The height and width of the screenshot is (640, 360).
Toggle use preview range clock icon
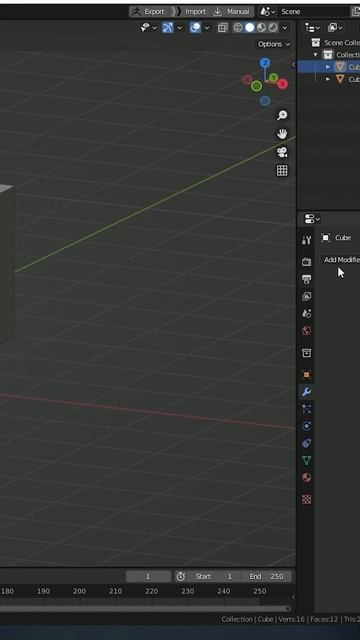(x=180, y=576)
